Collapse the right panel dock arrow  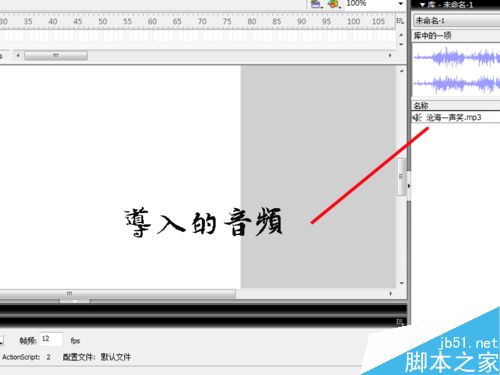409,186
